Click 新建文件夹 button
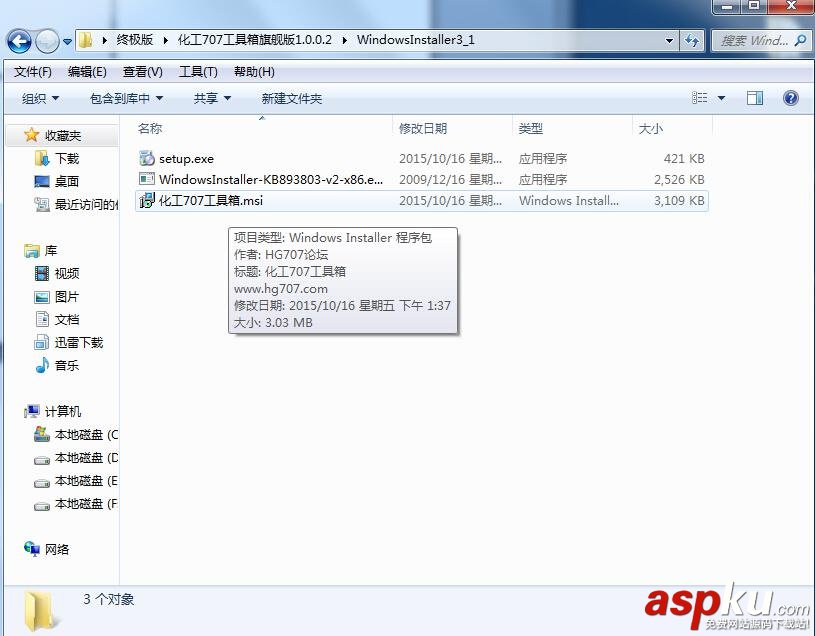Image resolution: width=815 pixels, height=636 pixels. (292, 98)
